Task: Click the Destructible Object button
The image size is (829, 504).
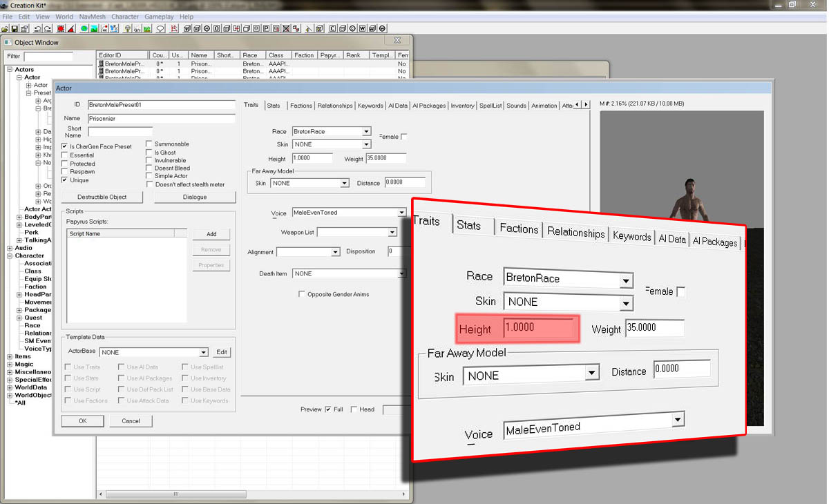Action: (102, 197)
